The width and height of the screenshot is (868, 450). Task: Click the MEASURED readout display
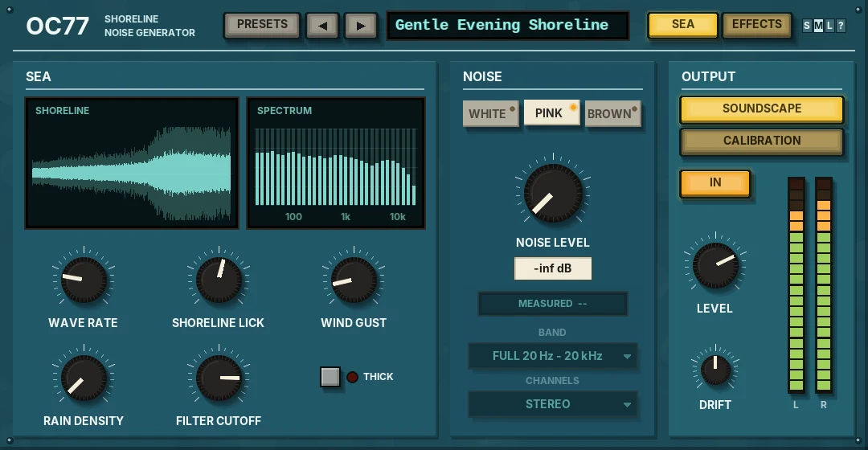tap(552, 303)
